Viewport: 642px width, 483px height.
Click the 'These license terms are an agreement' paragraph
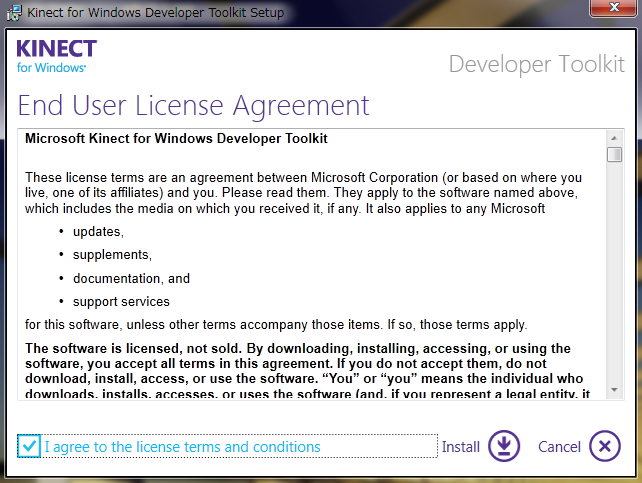tap(303, 193)
